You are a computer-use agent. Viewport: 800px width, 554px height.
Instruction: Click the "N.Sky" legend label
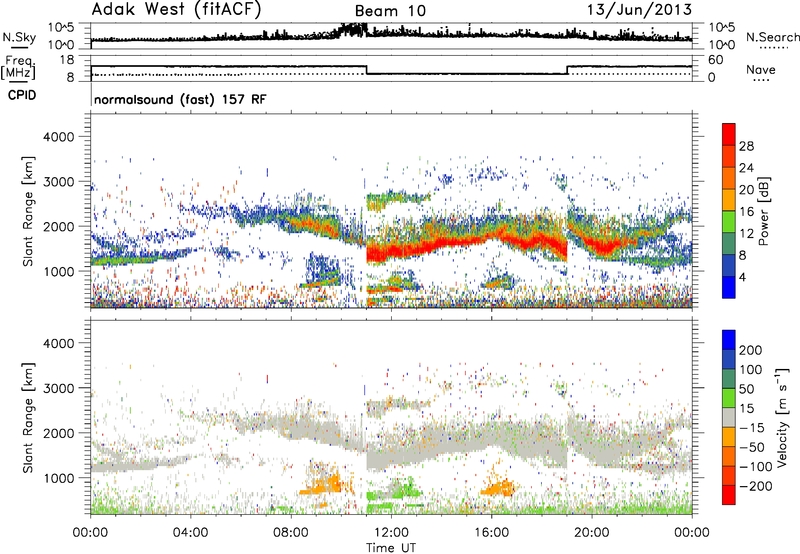(19, 38)
